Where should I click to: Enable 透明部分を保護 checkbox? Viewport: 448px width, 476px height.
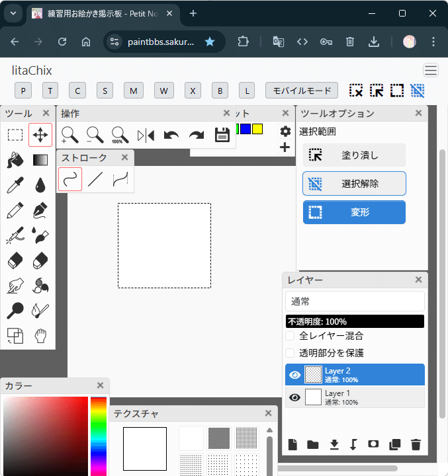[290, 353]
